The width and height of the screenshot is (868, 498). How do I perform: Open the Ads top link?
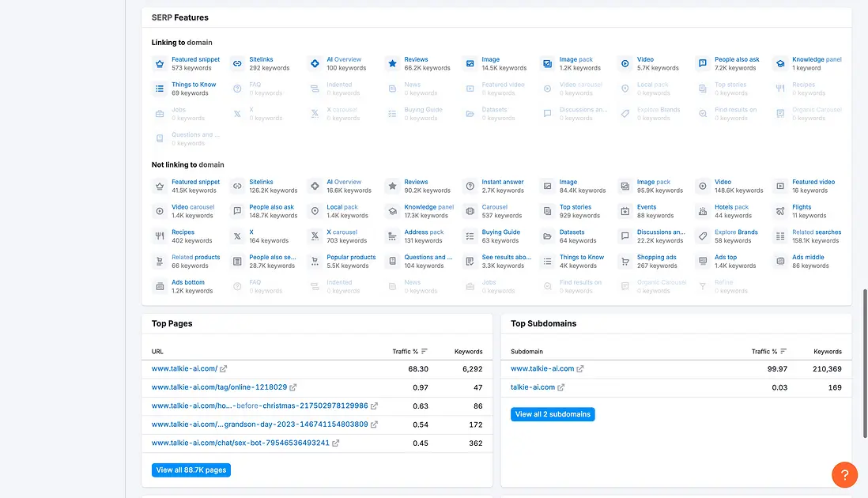pos(725,258)
